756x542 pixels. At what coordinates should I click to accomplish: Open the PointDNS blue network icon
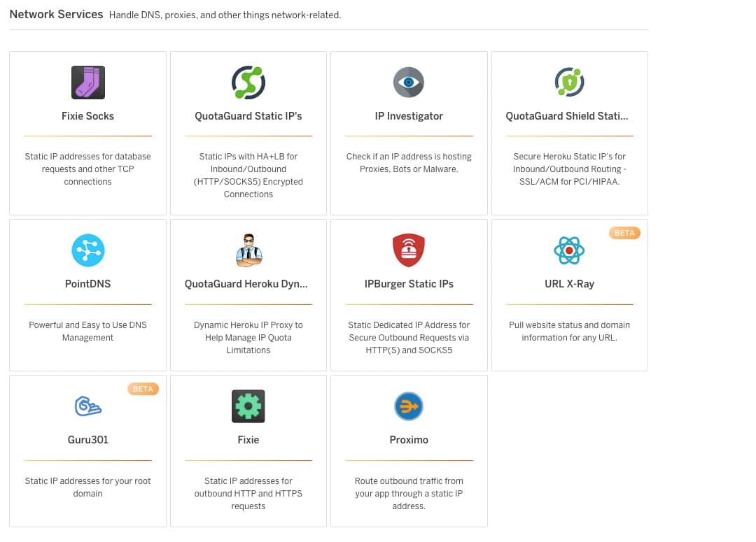pos(87,250)
